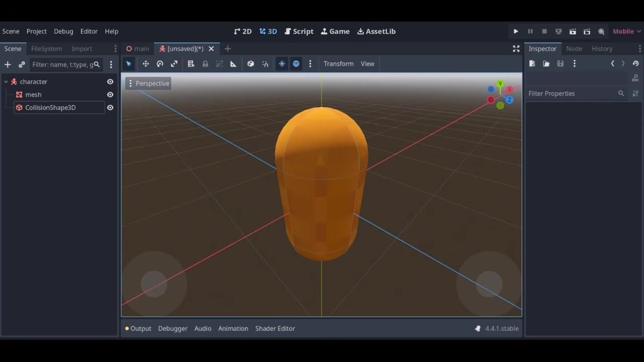
Task: Open Inspector object history list
Action: coord(636,64)
